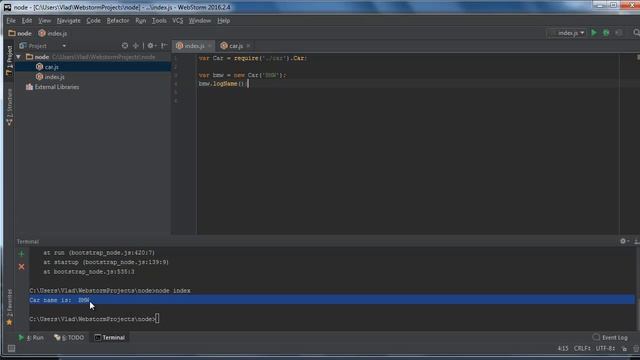Click the terminal command prompt line
This screenshot has height=360, width=640.
[94, 319]
